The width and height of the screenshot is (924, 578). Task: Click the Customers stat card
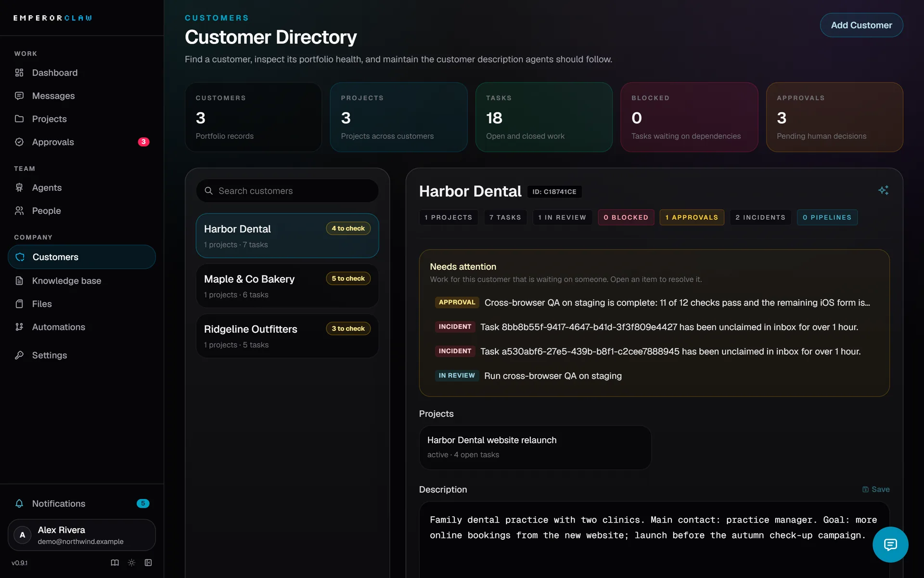(x=253, y=117)
